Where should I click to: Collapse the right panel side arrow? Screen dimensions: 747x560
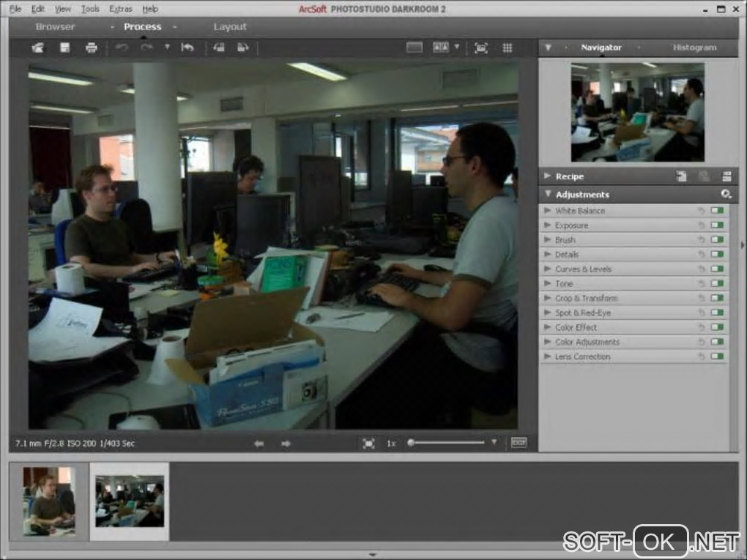point(742,245)
